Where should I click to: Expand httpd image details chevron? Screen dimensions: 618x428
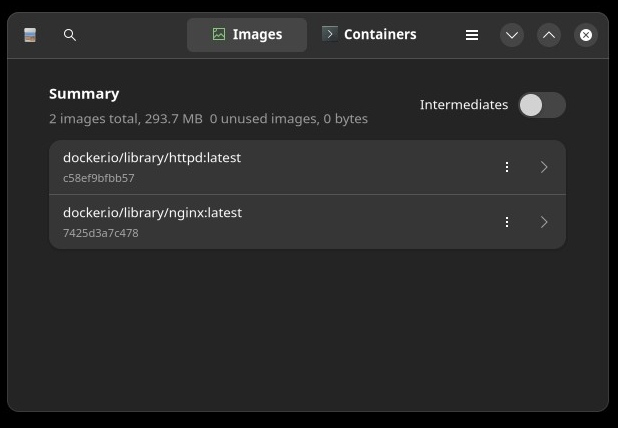tap(544, 167)
